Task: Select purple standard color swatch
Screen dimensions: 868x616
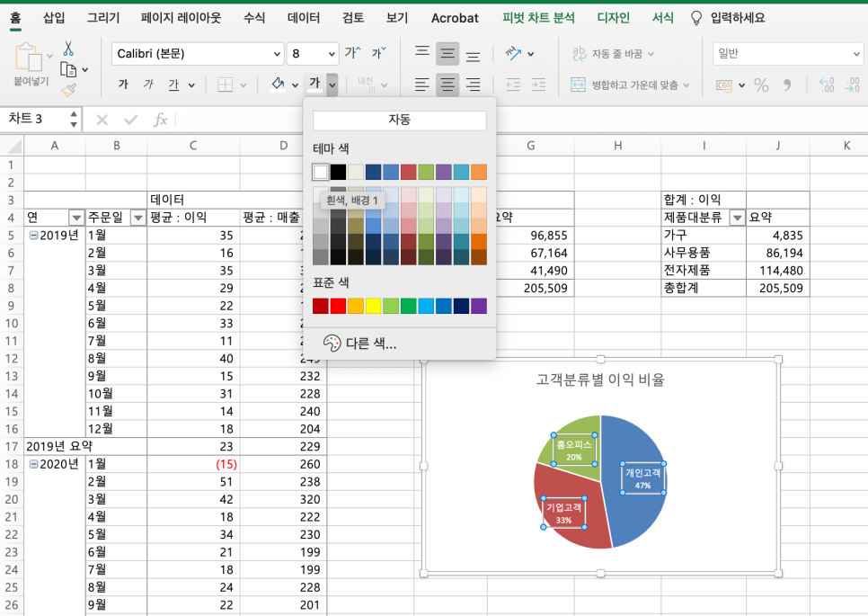Action: [479, 306]
